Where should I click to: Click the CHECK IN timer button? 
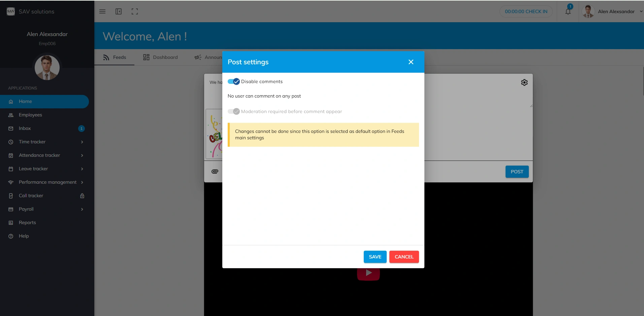tap(526, 11)
